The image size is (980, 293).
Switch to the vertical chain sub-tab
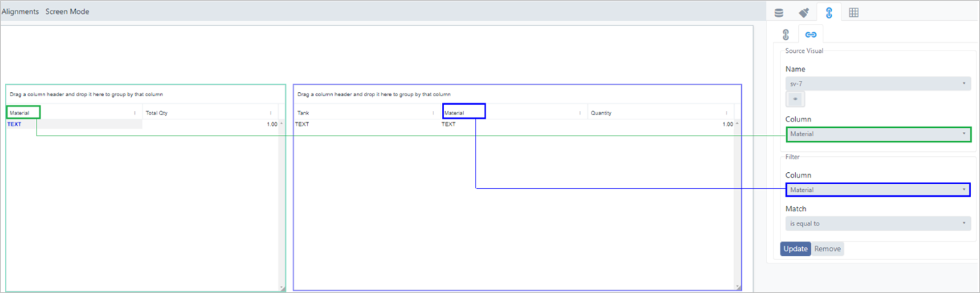click(x=785, y=34)
